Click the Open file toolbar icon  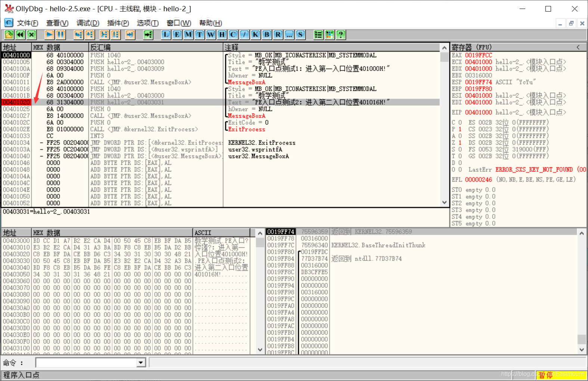pyautogui.click(x=9, y=35)
